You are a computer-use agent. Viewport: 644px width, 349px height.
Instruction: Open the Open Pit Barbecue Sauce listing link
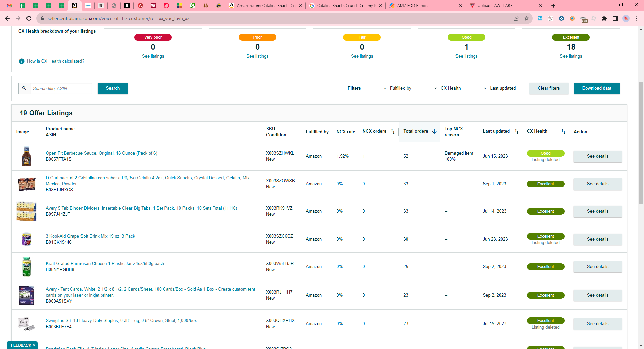coord(101,153)
